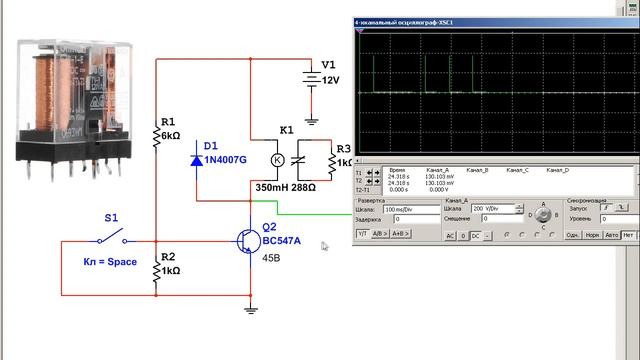Click Развертка Шкала field 100 ms/Div
640x360 pixels.
[411, 209]
